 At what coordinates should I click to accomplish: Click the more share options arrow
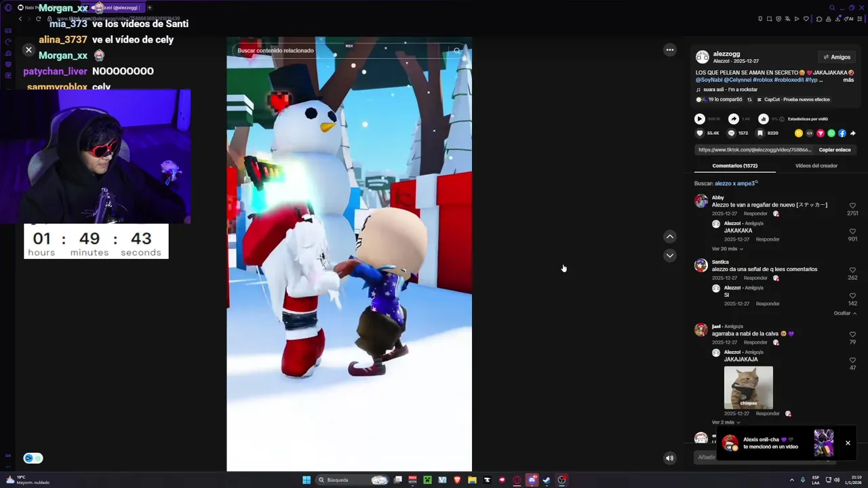pos(852,134)
